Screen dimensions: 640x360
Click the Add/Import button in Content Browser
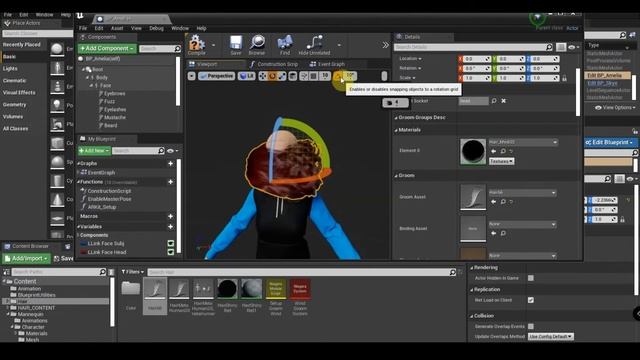coord(27,258)
